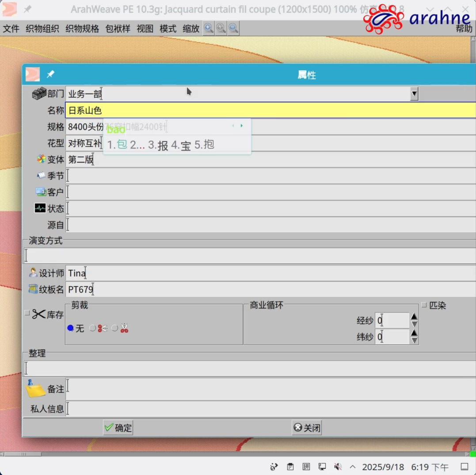Open the 织物组织 menu

click(x=42, y=29)
